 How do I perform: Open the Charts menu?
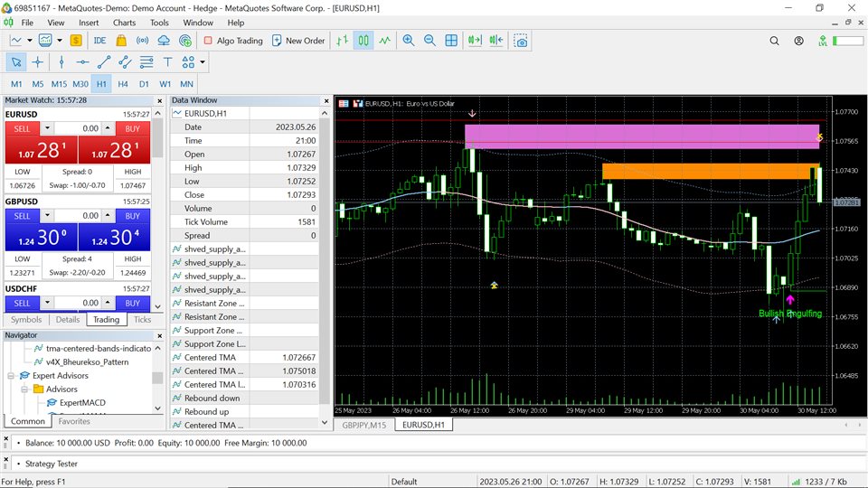click(124, 23)
